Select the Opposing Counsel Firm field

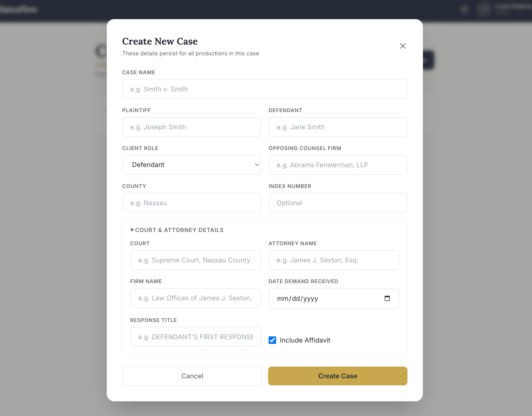pos(338,165)
